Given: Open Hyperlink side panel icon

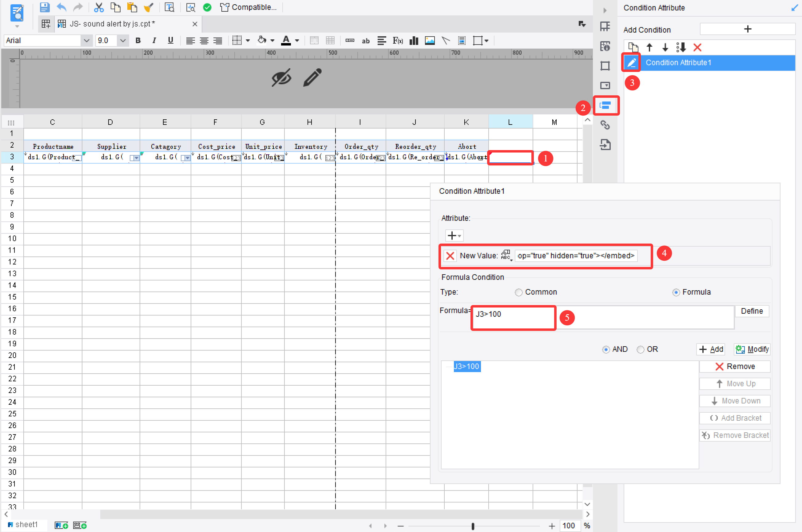Looking at the screenshot, I should pos(605,125).
